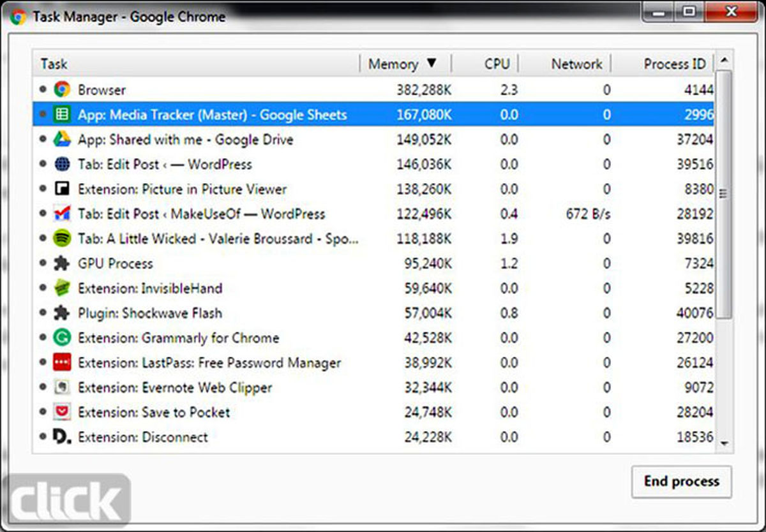Click the 672 B/s network value
Screen dimensions: 766x532
(x=588, y=214)
